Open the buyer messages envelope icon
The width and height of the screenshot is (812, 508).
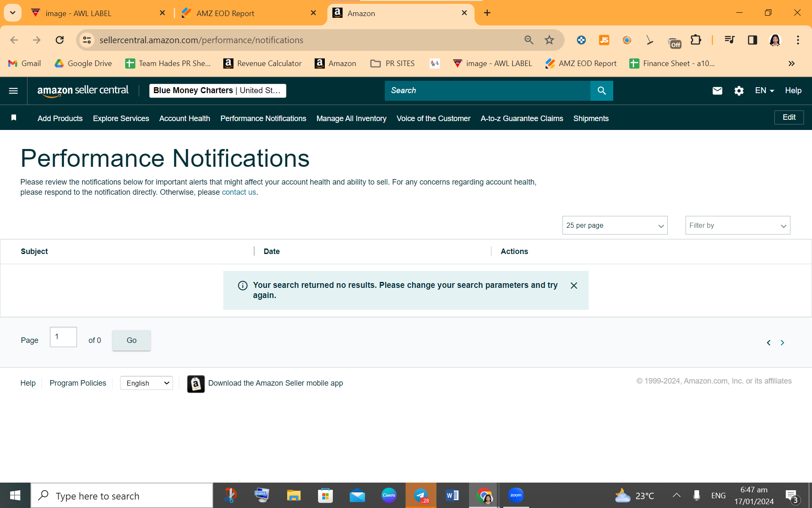click(x=717, y=91)
